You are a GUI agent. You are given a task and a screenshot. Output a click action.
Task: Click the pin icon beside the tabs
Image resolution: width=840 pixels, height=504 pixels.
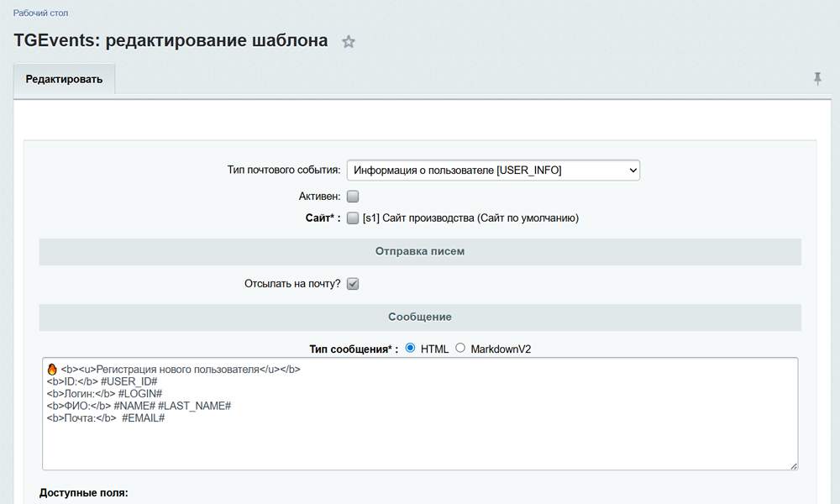pyautogui.click(x=817, y=79)
